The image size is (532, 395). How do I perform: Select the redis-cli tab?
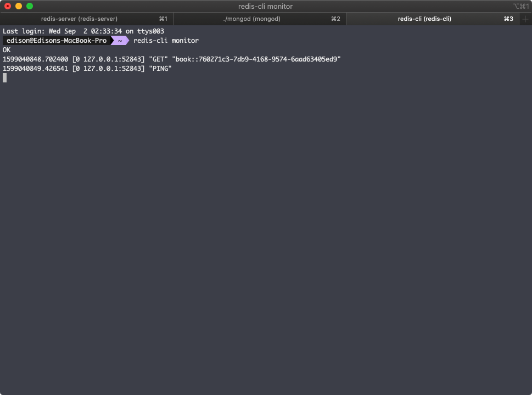pos(433,19)
